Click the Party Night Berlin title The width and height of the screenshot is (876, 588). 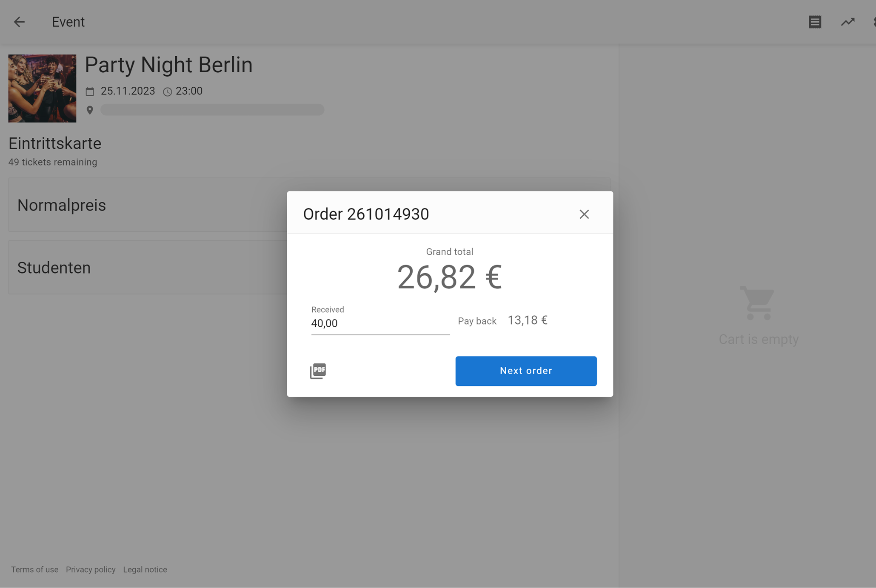point(168,65)
